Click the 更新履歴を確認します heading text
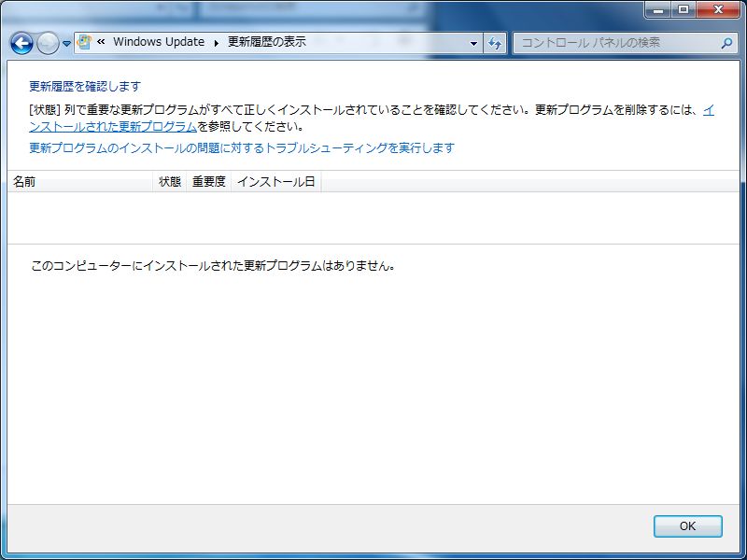 click(x=85, y=86)
